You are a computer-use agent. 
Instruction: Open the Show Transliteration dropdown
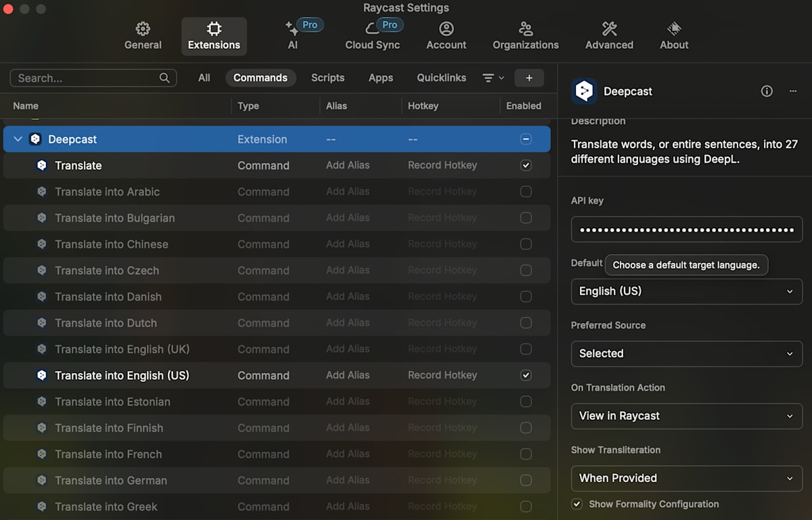pos(687,478)
